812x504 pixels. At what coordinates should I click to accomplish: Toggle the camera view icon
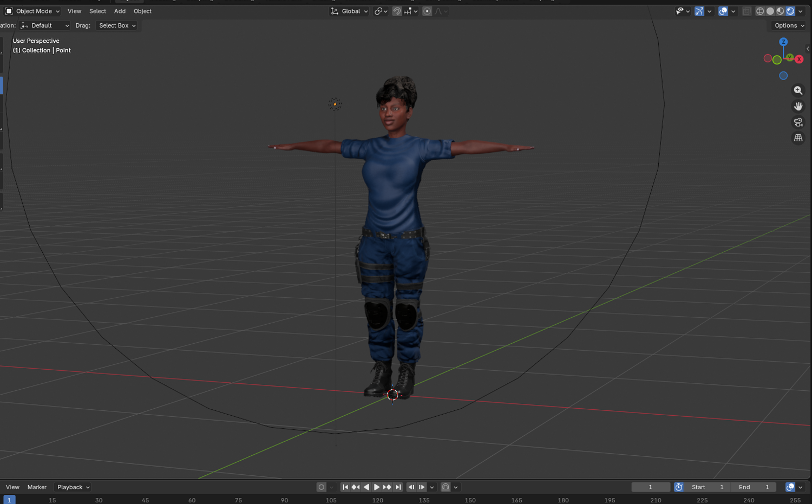pyautogui.click(x=798, y=122)
